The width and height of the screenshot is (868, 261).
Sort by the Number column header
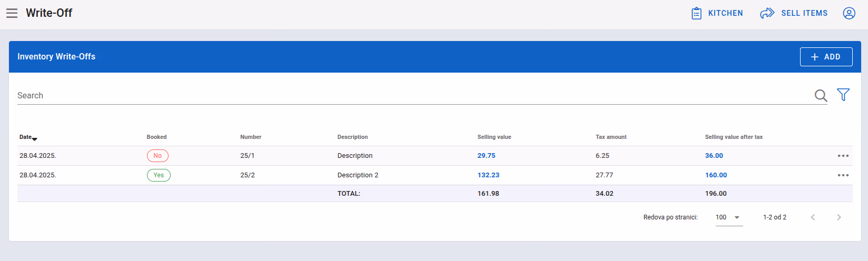coord(251,137)
